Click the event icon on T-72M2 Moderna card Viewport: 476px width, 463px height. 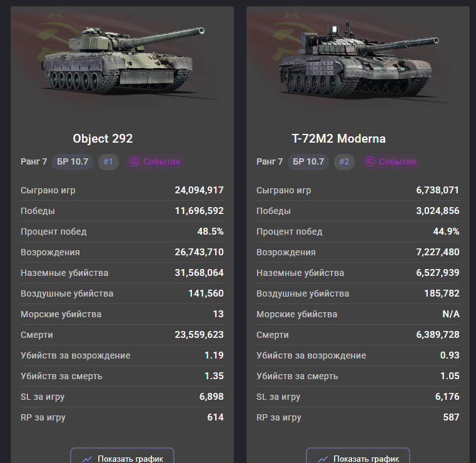370,161
